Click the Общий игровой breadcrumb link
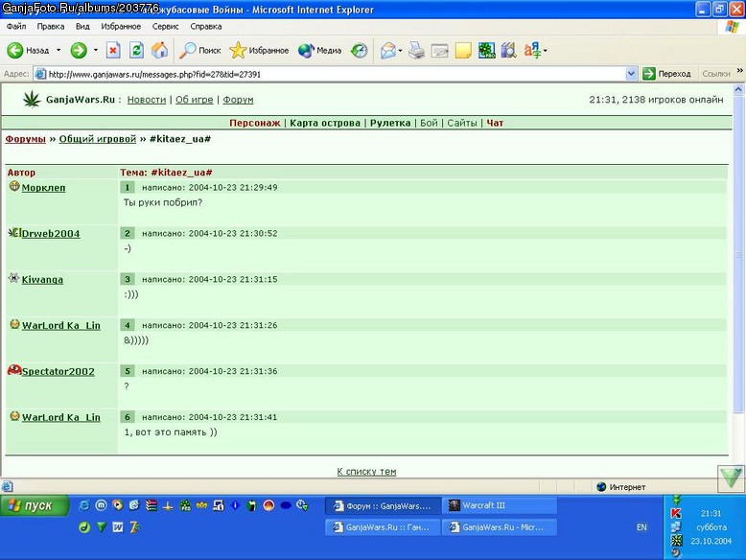 (98, 139)
